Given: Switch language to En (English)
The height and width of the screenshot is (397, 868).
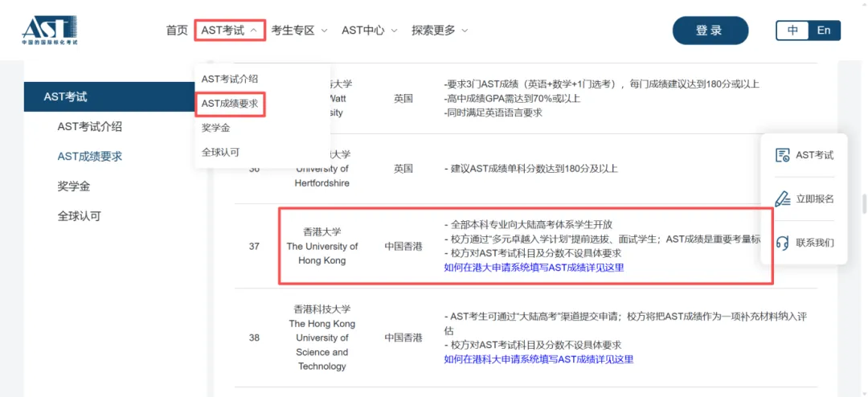Looking at the screenshot, I should [824, 31].
